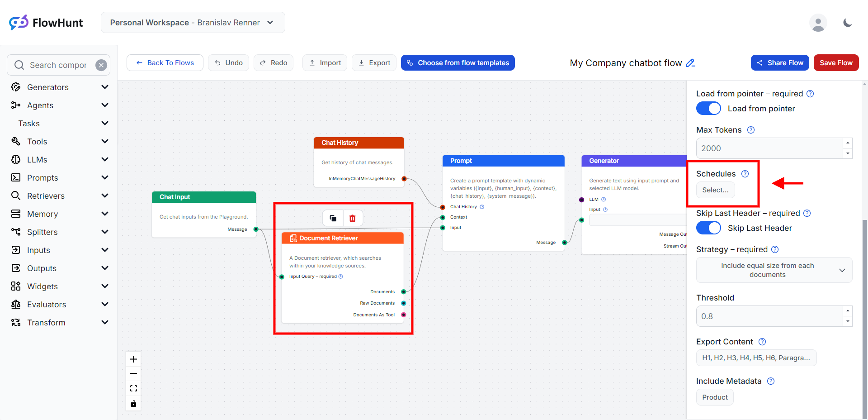The width and height of the screenshot is (868, 420).
Task: Click the Save Flow button
Action: coord(836,63)
